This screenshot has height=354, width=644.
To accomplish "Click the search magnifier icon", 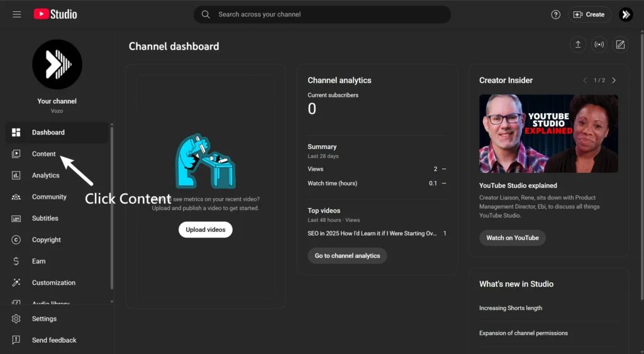I will (206, 14).
